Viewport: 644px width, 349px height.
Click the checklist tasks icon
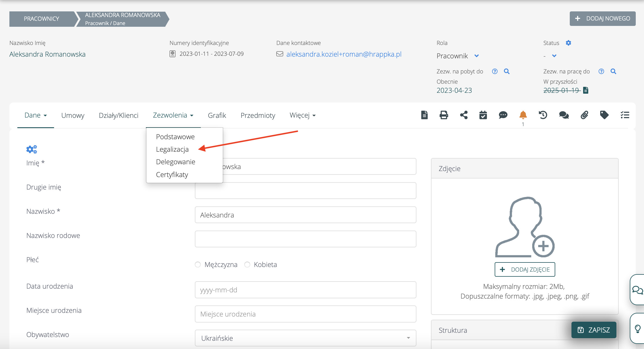click(x=625, y=115)
